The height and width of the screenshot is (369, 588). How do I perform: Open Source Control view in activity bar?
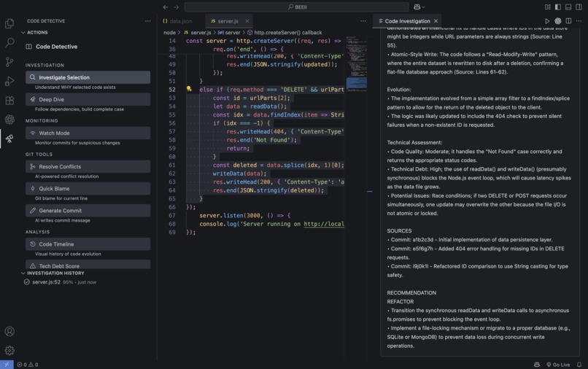tap(9, 62)
